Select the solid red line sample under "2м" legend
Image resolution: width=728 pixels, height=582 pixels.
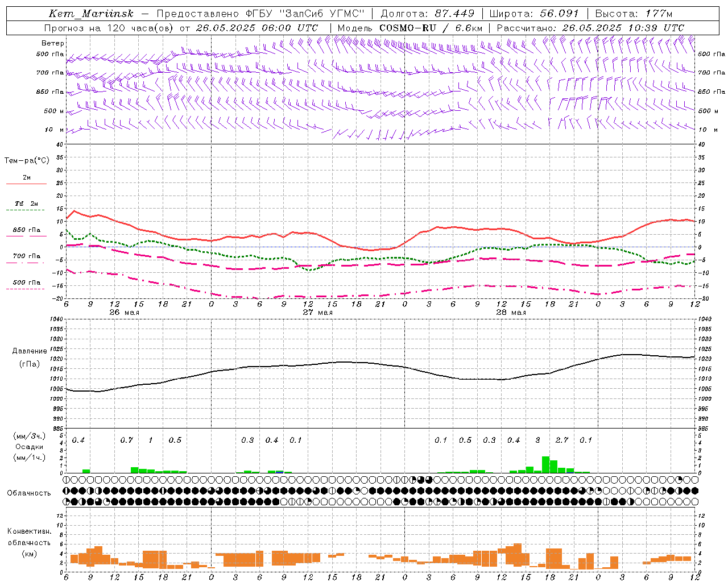pos(26,184)
